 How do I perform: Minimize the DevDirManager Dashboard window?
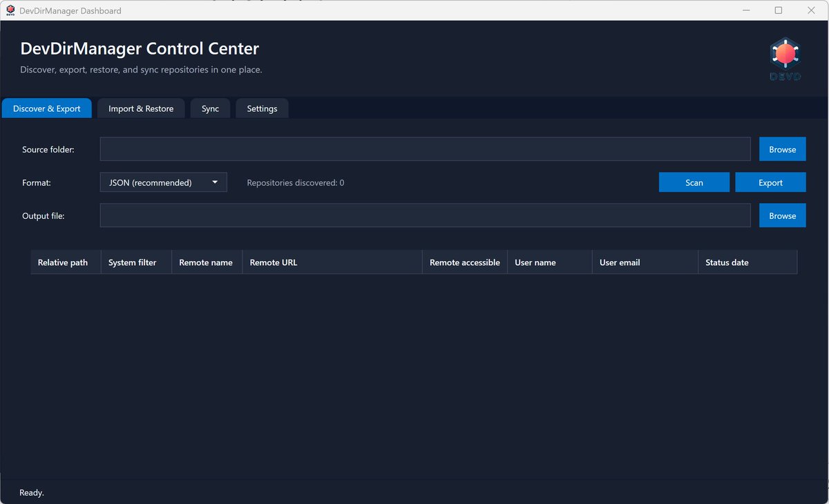(747, 10)
